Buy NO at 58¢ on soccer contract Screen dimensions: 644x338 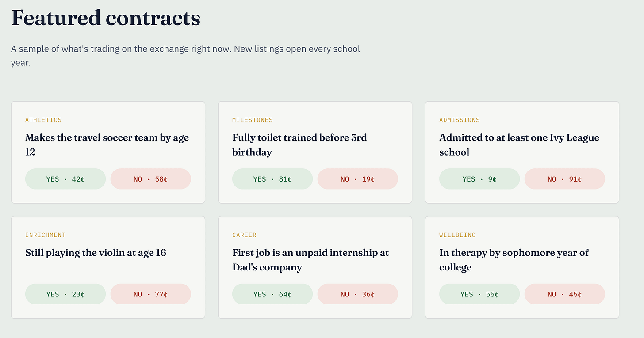tap(151, 179)
